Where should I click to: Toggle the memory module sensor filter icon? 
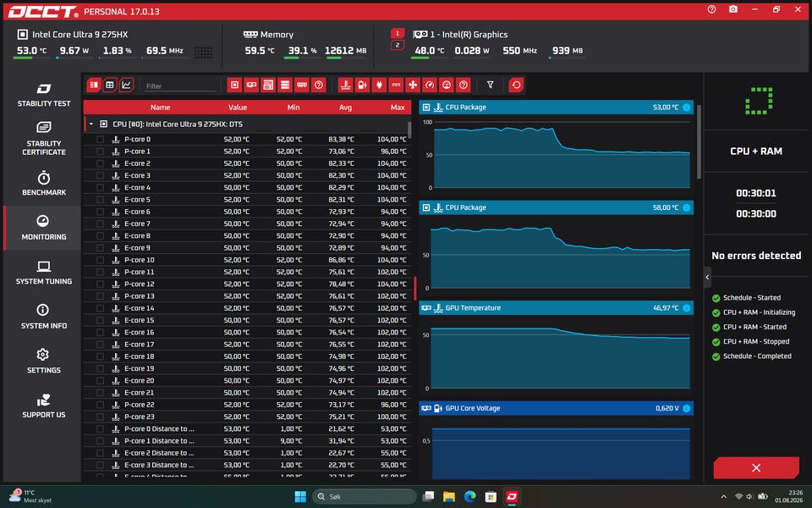[x=302, y=85]
